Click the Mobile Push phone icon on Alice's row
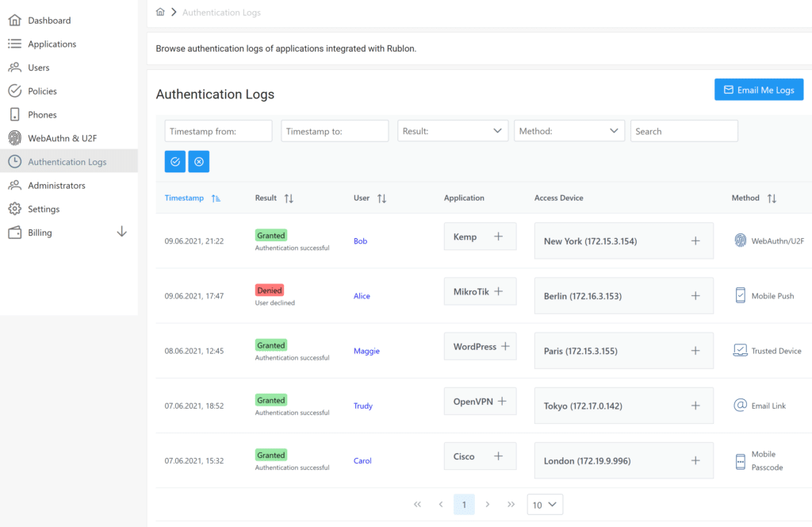 739,296
